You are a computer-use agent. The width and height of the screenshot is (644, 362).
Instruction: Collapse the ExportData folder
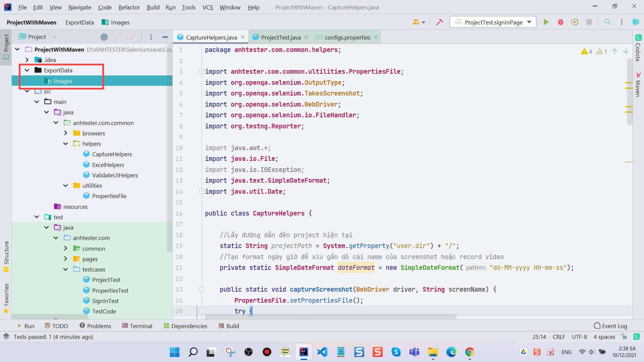(27, 70)
